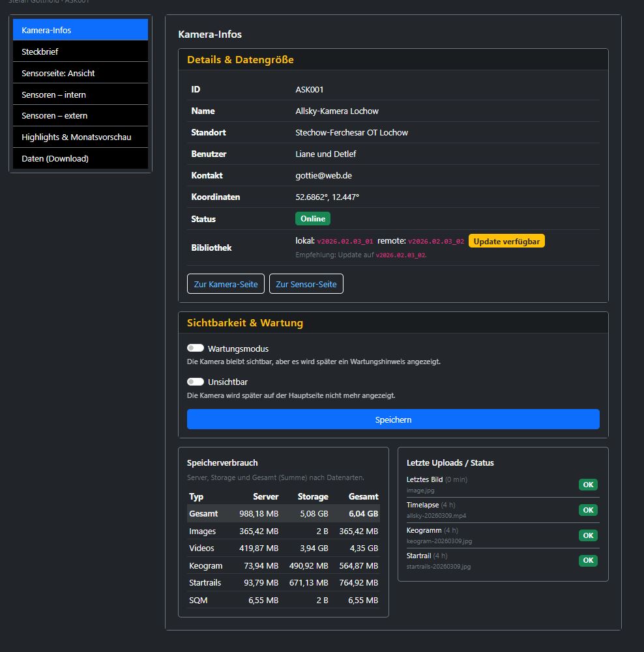Enable the Wartungsmodus switch
Viewport: 644px width, 652px height.
[x=196, y=348]
